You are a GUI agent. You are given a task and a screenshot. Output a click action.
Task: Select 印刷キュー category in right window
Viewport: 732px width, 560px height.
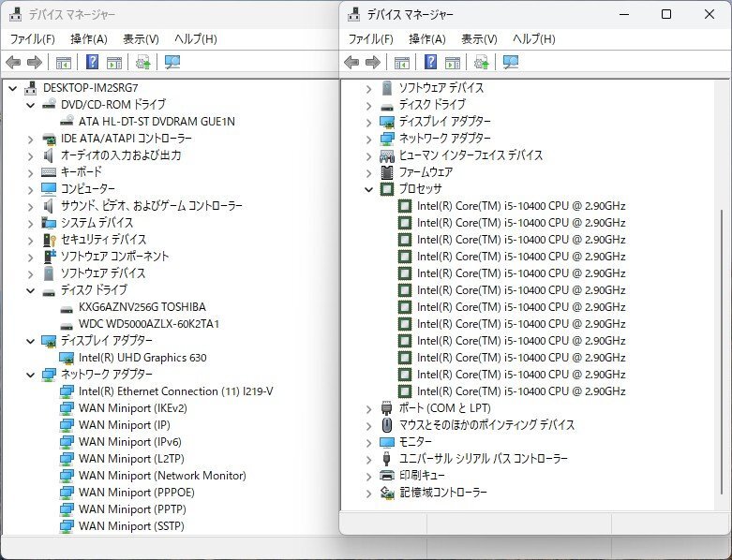tap(422, 475)
